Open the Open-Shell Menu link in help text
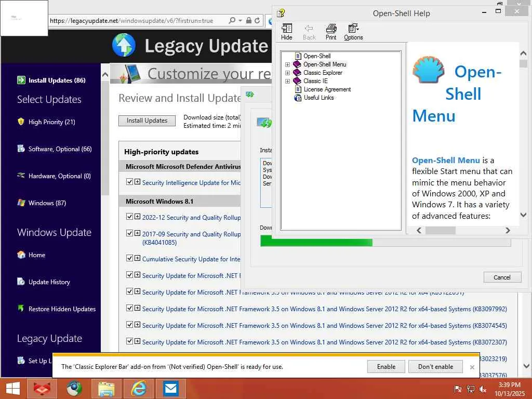 tap(446, 160)
